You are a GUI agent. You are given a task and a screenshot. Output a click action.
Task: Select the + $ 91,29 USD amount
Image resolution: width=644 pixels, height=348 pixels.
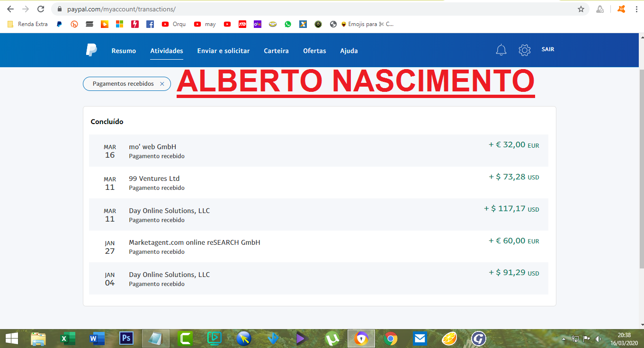(x=514, y=273)
